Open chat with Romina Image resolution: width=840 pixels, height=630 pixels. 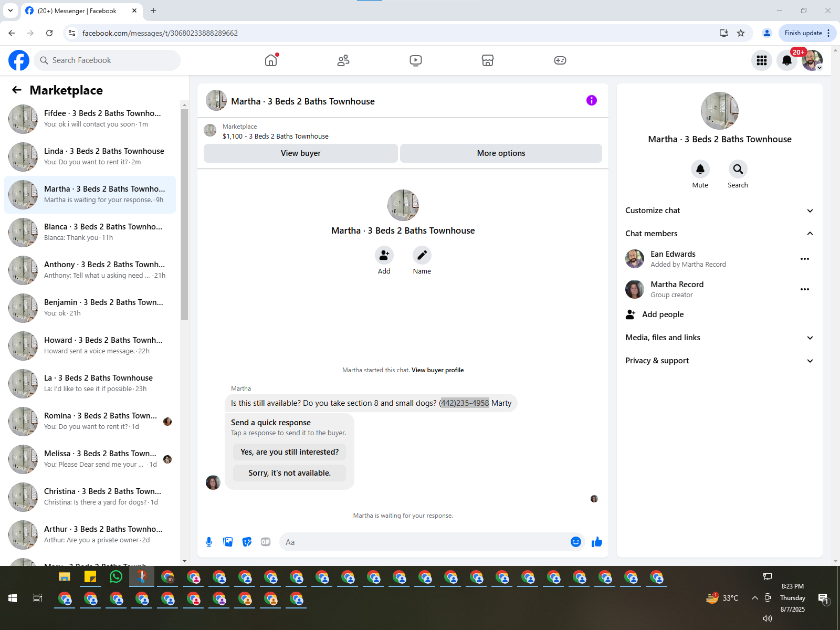pyautogui.click(x=90, y=422)
